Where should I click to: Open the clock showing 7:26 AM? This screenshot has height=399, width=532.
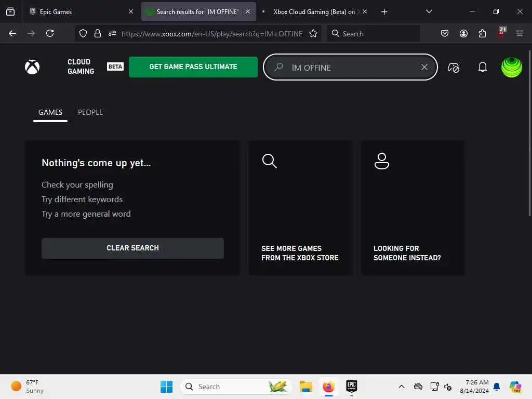[474, 387]
